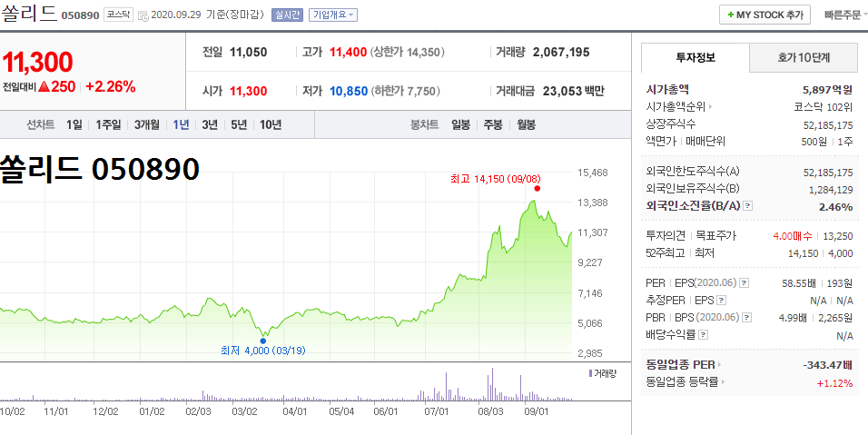Click the 목표주가 value 13,250
Screen dimensions: 868x435
click(x=838, y=236)
